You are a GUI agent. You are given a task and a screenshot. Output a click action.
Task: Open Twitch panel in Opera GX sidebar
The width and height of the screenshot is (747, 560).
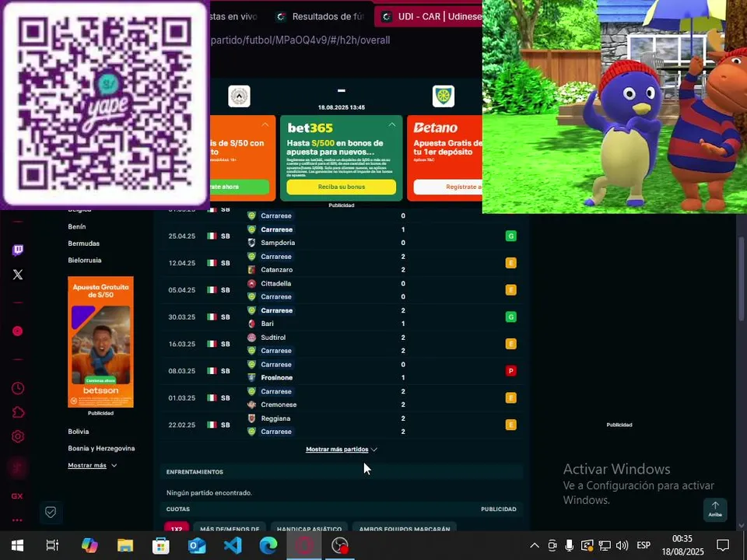(x=18, y=250)
